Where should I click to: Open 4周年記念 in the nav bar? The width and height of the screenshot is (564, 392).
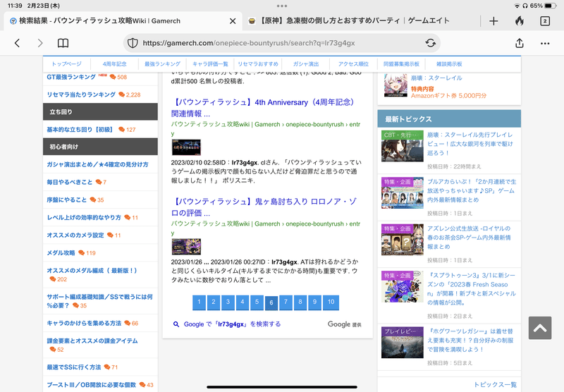coord(114,64)
